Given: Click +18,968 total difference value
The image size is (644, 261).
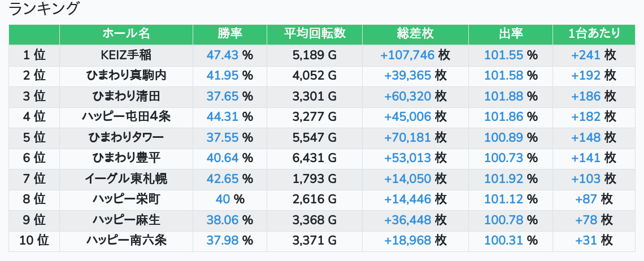Looking at the screenshot, I should tap(408, 240).
